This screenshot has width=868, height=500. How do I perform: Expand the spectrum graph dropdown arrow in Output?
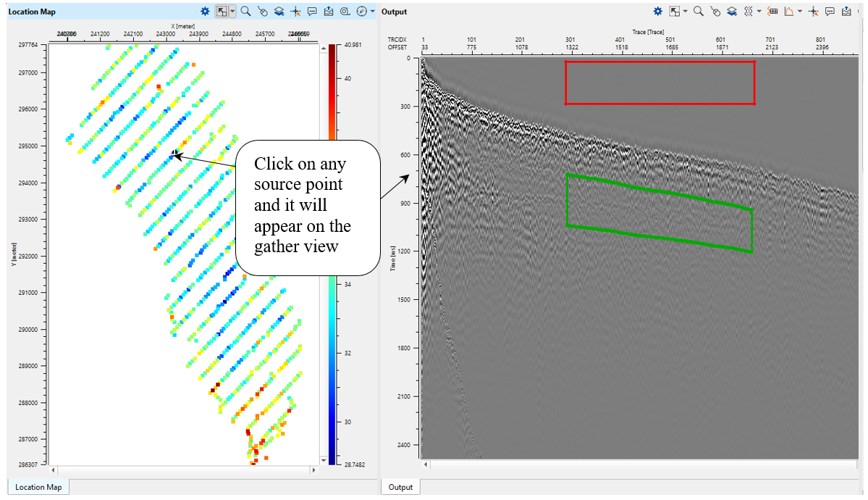pos(800,12)
